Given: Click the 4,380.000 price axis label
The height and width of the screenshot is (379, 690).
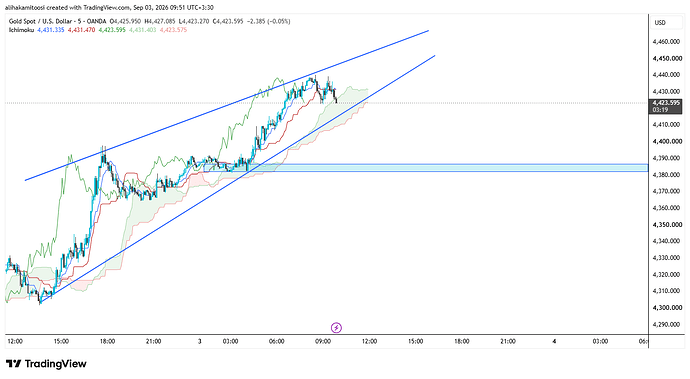Looking at the screenshot, I should click(667, 175).
